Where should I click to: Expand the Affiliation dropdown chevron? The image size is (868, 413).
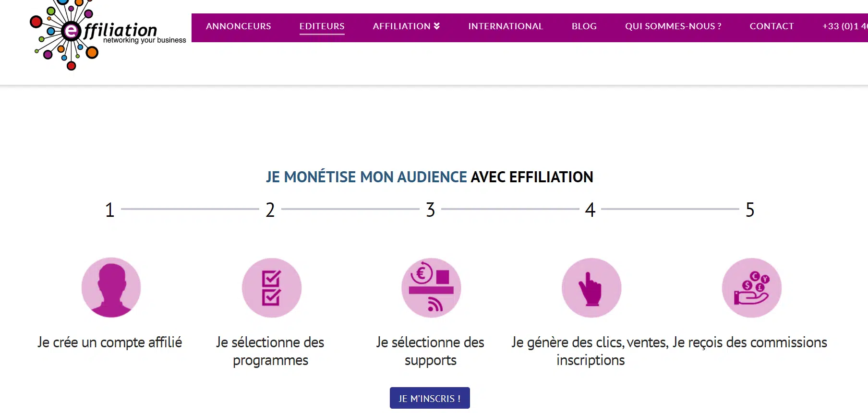(x=437, y=26)
